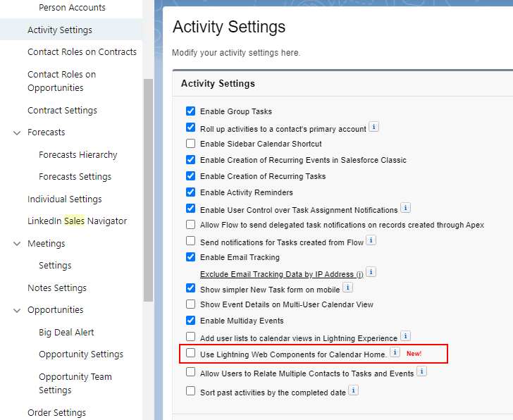Check Use Lightning Web Components for Calendar Home
Image resolution: width=513 pixels, height=420 pixels.
[x=190, y=353]
